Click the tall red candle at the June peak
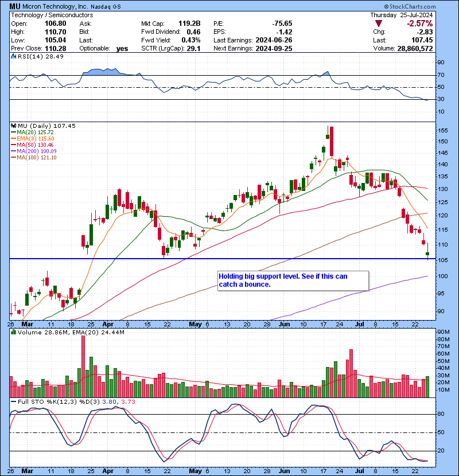The width and height of the screenshot is (459, 476). pyautogui.click(x=332, y=142)
